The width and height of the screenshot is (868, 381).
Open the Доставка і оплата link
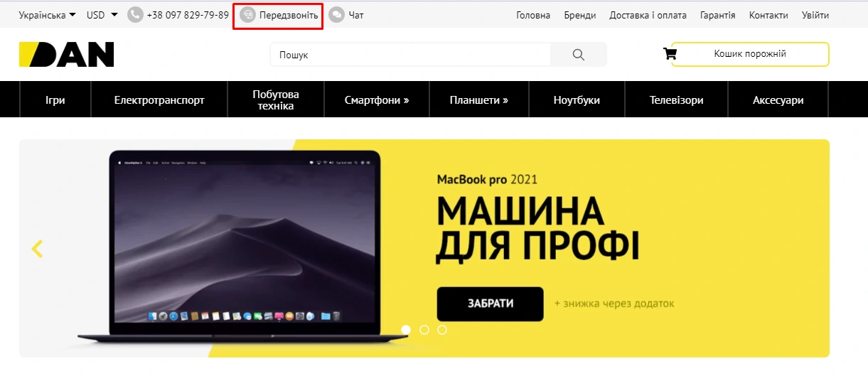click(648, 15)
